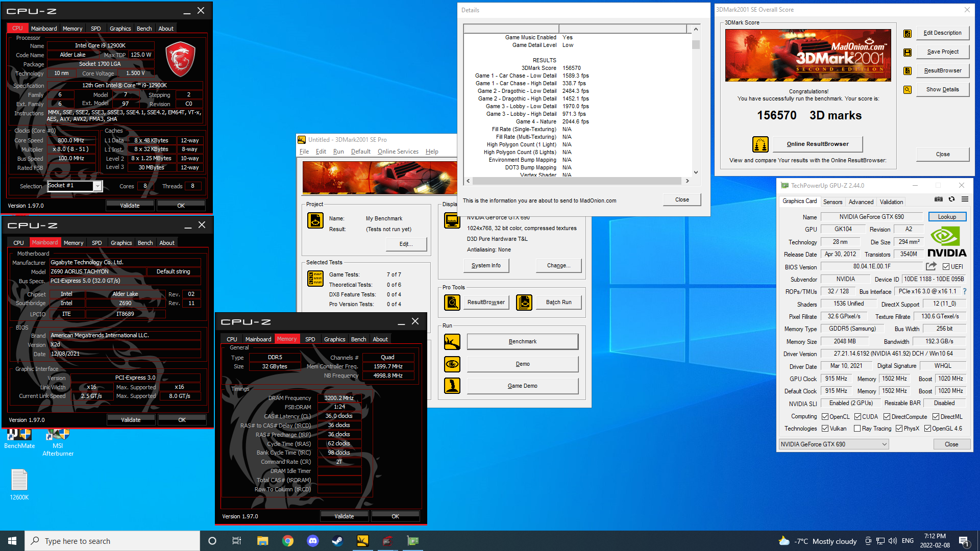Click the BIOS export share icon in GPU-Z
Screen dimensions: 980x551
[x=932, y=266]
